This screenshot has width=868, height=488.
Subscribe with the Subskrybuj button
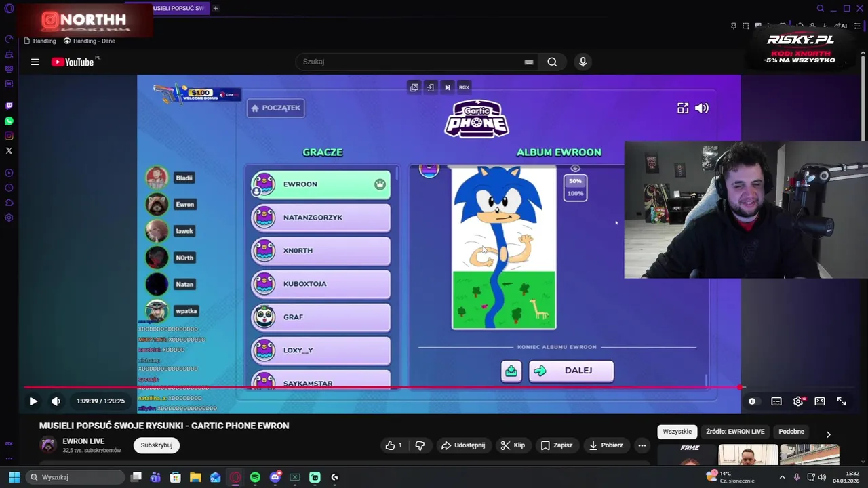157,445
